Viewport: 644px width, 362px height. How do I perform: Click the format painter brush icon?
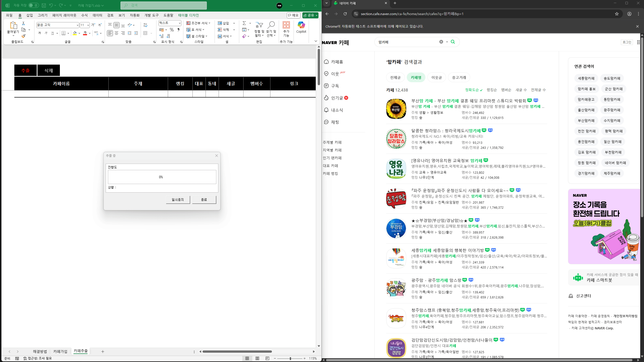tap(23, 36)
